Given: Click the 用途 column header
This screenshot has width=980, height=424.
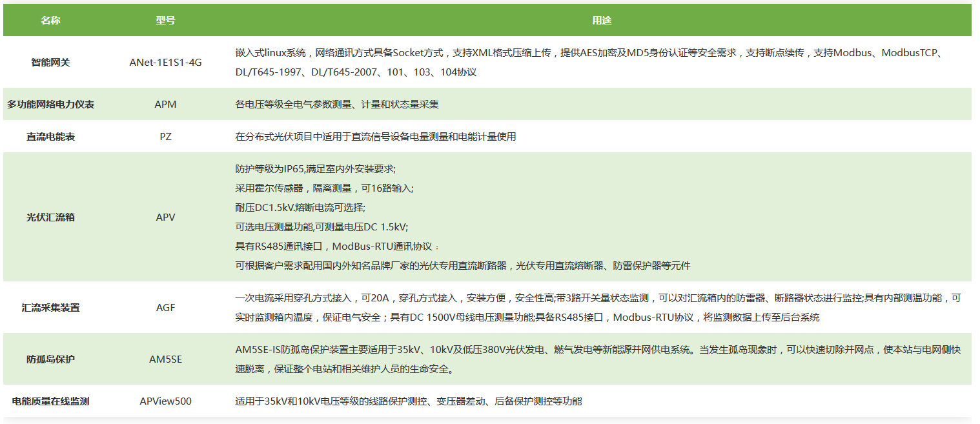Looking at the screenshot, I should 602,20.
